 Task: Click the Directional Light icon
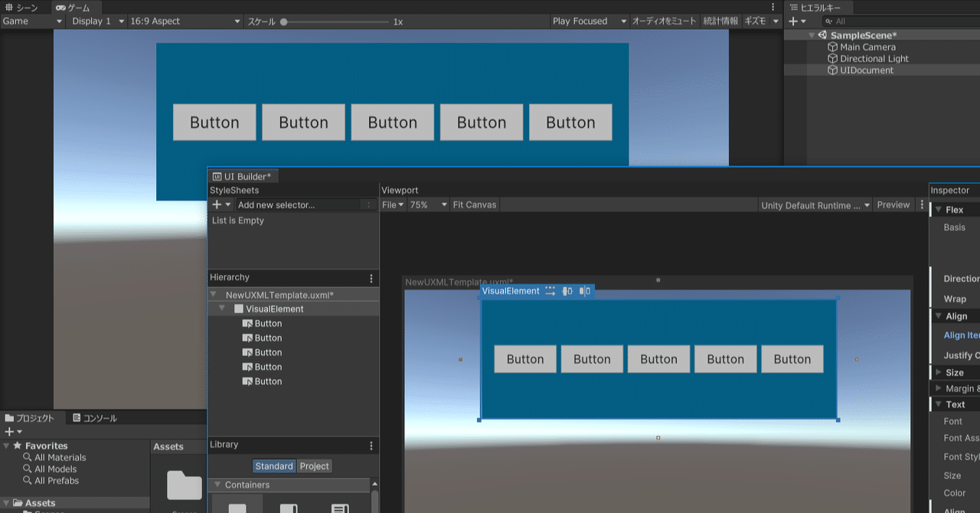(x=832, y=58)
